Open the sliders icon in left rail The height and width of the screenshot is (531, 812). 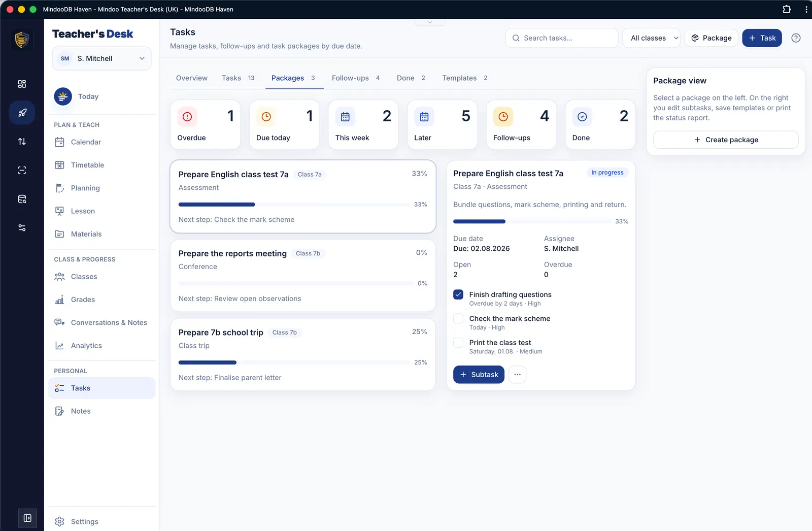(x=22, y=228)
